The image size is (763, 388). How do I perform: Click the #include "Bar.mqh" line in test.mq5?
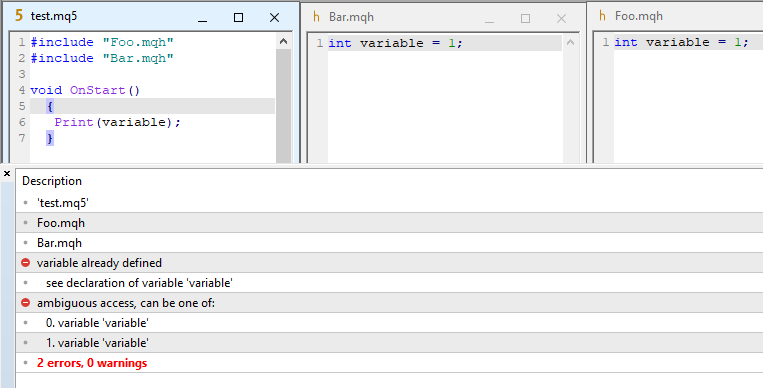pyautogui.click(x=102, y=58)
